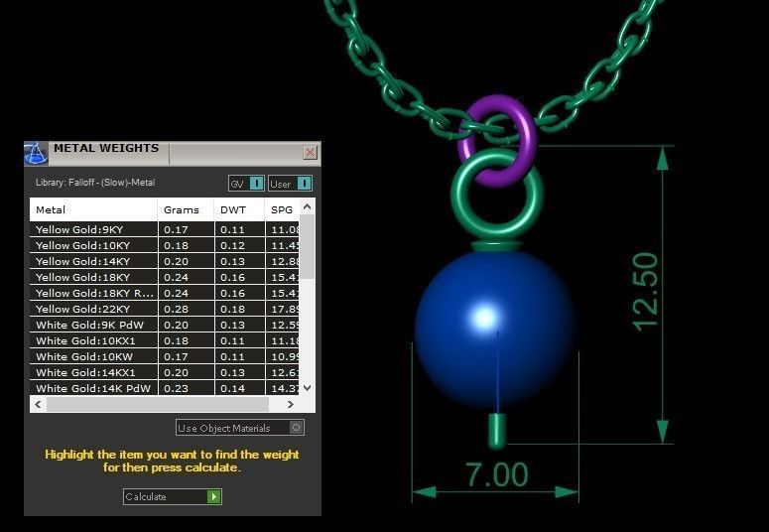Select the Yellow Gold:18KY R... row
Viewport: 769px width, 532px height.
(165, 293)
